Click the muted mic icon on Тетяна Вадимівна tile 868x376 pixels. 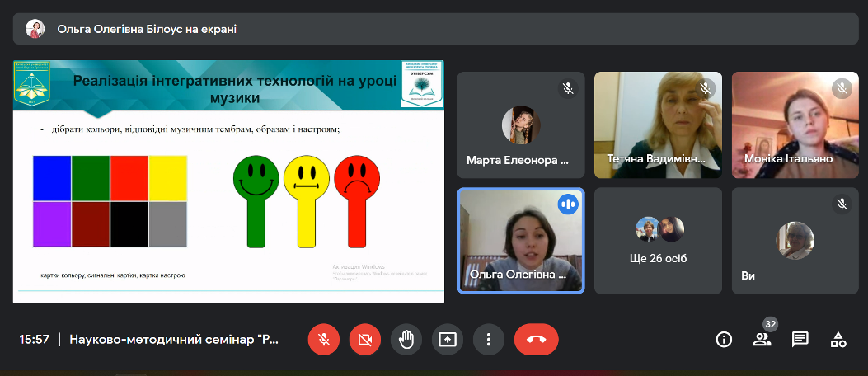(706, 88)
